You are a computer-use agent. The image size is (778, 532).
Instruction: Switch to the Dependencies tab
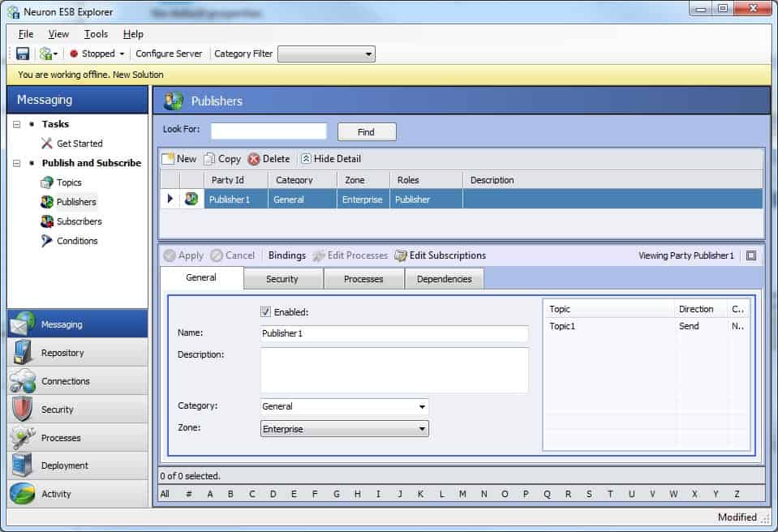[x=444, y=279]
